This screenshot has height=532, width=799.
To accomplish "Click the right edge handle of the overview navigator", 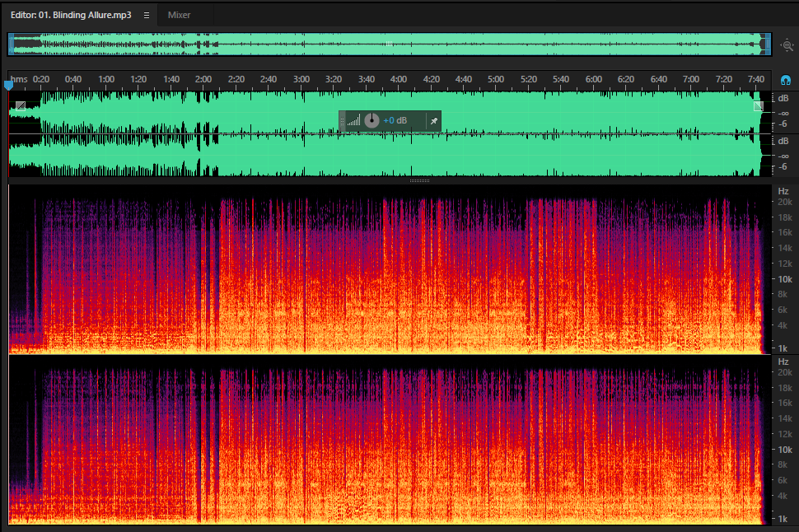I will coord(766,44).
